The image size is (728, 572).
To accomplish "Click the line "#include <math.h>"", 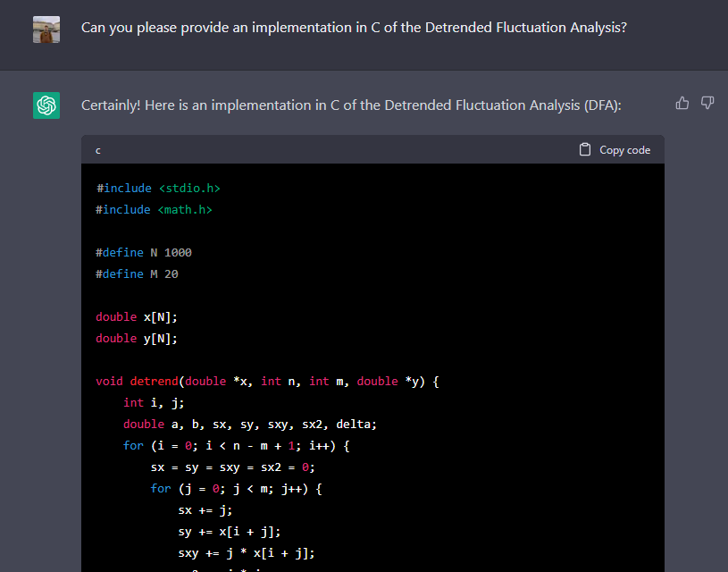I will [x=154, y=209].
